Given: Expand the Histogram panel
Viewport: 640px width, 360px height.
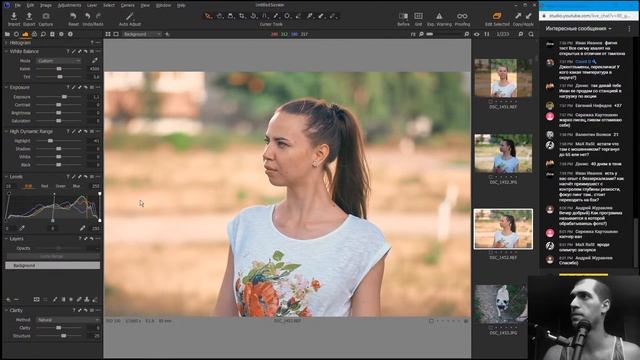Looking at the screenshot, I should click(6, 42).
